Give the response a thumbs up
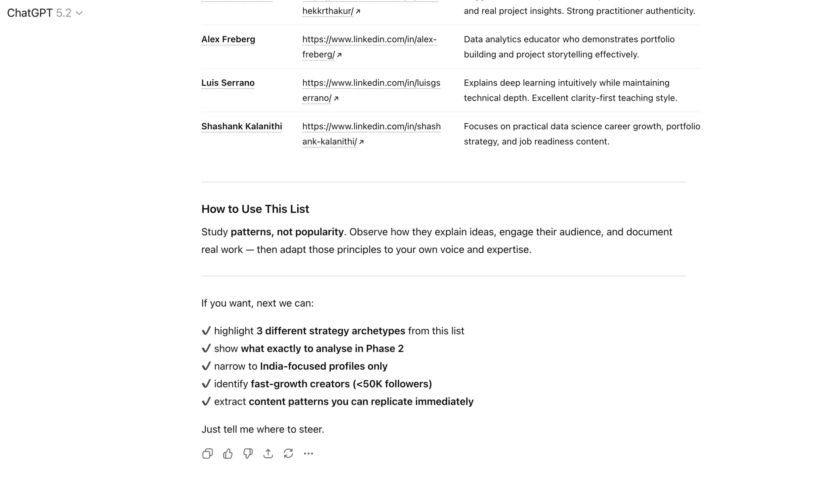 tap(227, 453)
